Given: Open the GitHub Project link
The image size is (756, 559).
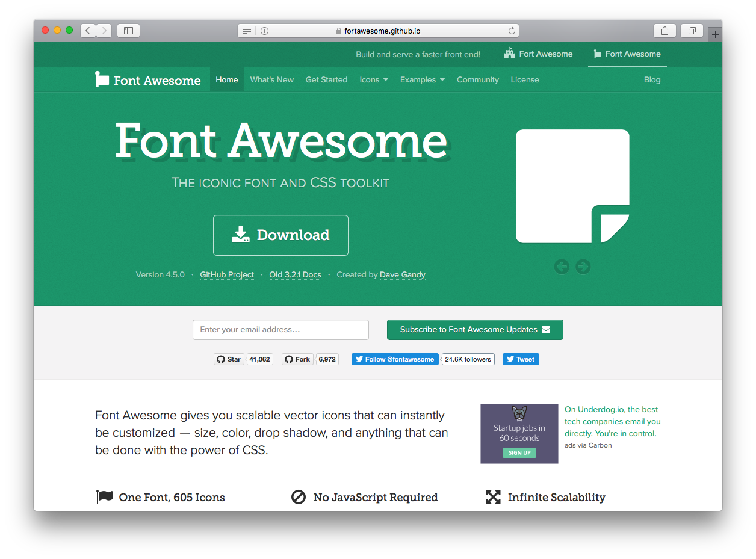Looking at the screenshot, I should coord(227,274).
